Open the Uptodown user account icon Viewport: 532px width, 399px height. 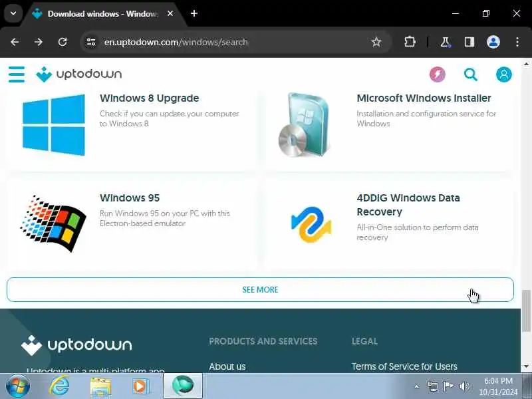(x=504, y=74)
